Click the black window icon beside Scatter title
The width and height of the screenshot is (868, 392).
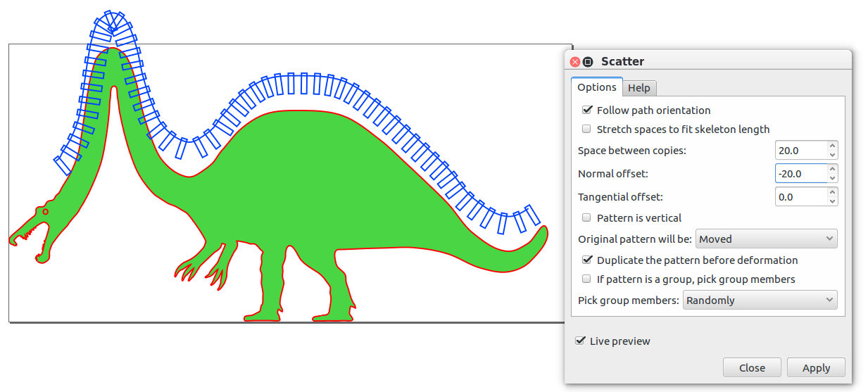tap(588, 62)
